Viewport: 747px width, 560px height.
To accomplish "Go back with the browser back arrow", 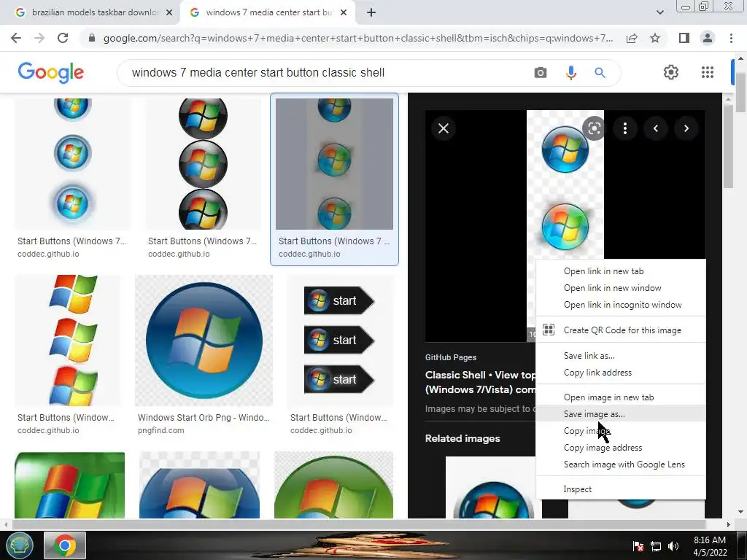I will coord(16,38).
